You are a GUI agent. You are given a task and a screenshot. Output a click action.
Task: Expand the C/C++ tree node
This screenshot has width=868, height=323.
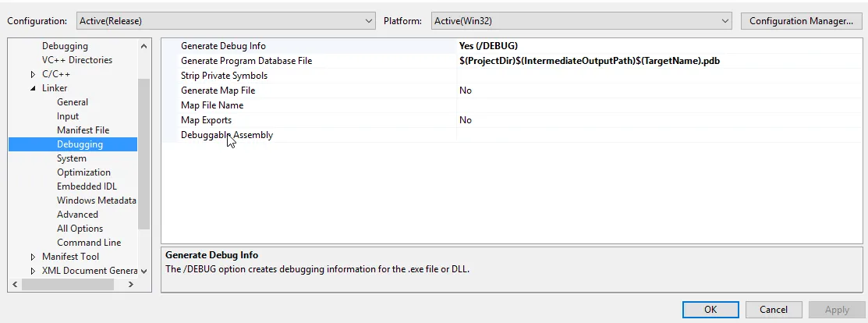[x=34, y=74]
